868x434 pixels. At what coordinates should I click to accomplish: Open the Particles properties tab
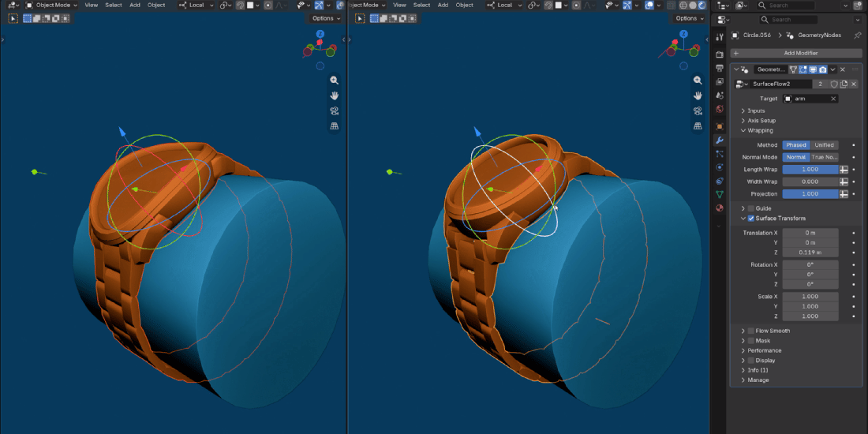720,154
